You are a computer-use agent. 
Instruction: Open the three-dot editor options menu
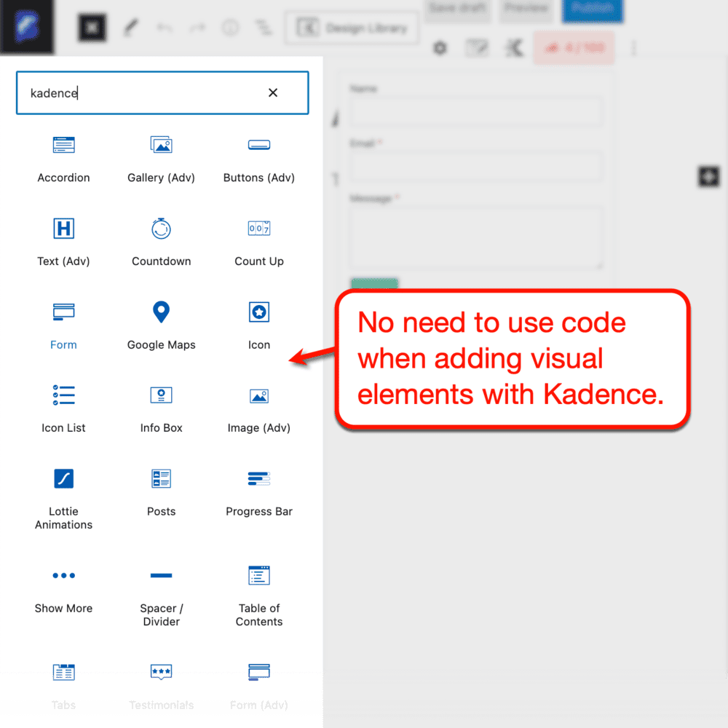coord(633,48)
